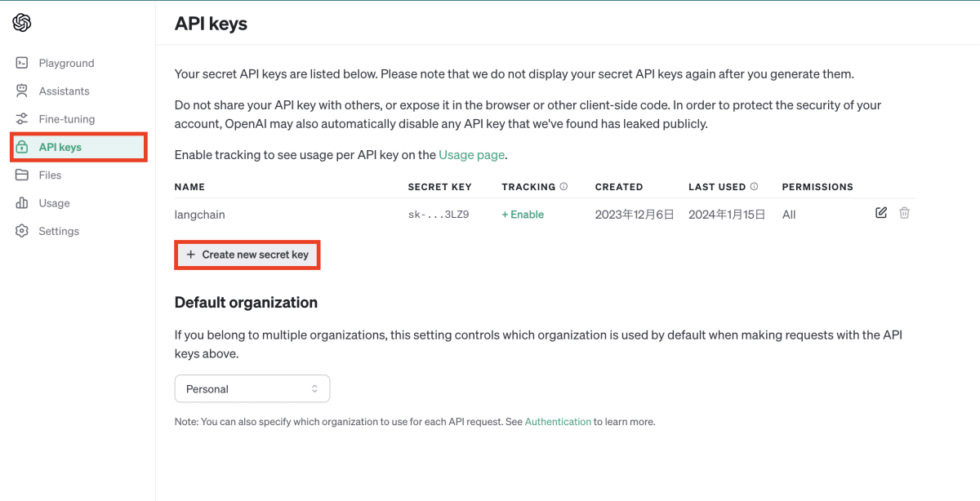Click the last used date 2024年1月15日

tap(728, 215)
